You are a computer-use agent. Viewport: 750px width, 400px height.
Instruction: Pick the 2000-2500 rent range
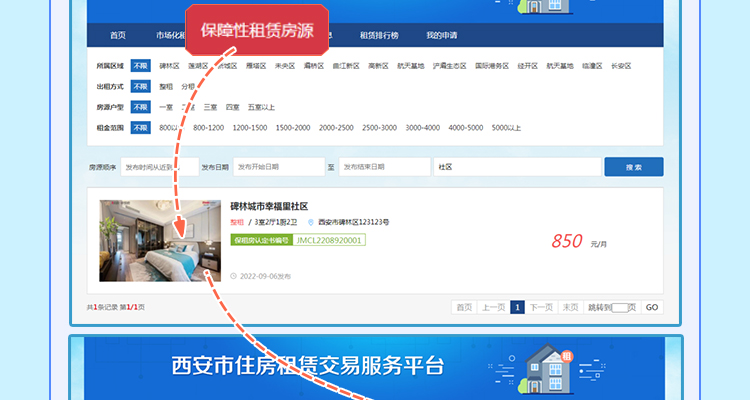(336, 127)
